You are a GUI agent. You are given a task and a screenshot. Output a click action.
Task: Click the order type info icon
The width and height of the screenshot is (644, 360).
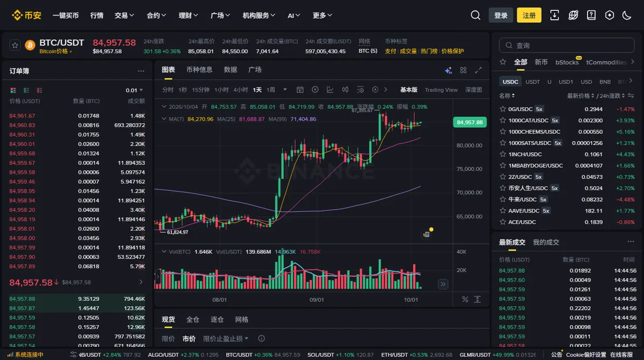click(x=261, y=339)
